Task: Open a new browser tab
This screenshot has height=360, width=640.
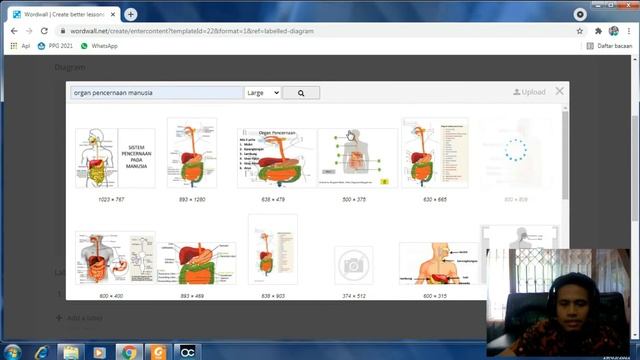Action: coord(131,14)
